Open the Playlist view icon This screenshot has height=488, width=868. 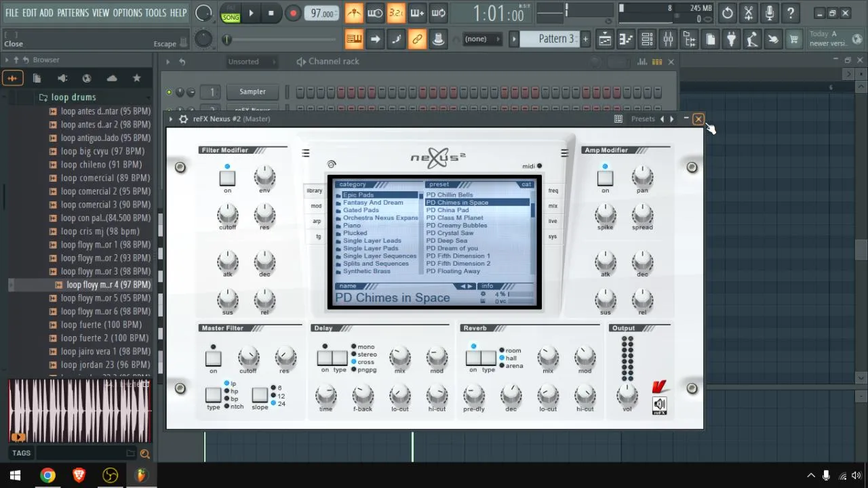pos(604,39)
